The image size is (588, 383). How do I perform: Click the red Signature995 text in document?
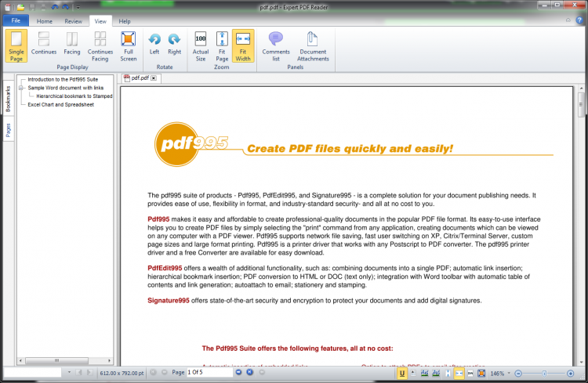tap(169, 301)
